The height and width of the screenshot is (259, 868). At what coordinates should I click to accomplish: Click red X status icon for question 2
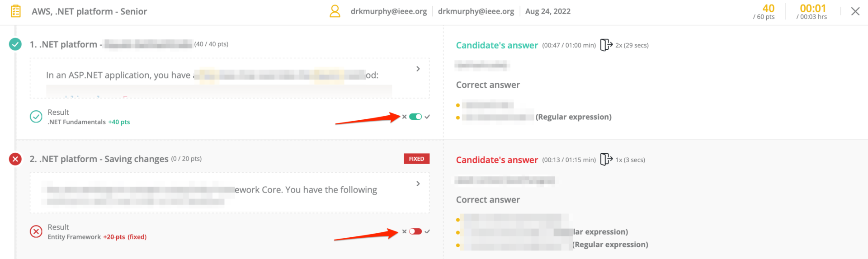tap(15, 159)
